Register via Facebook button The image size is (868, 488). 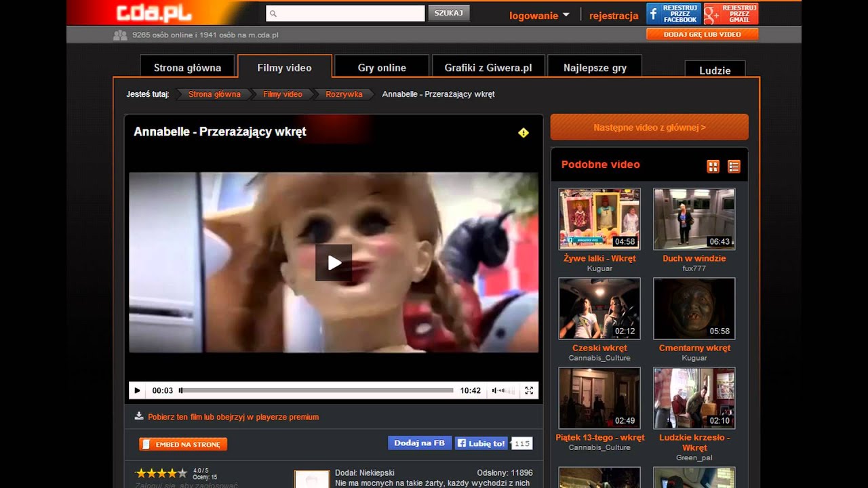[673, 14]
